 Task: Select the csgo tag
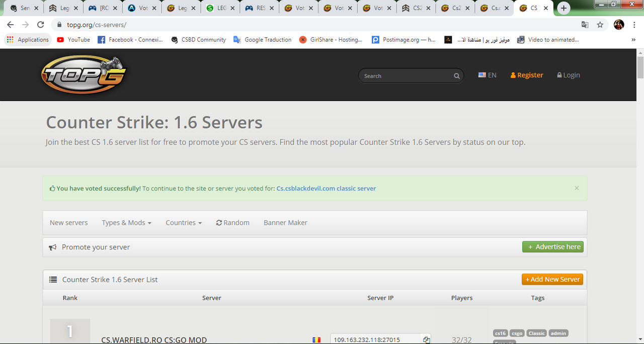(517, 333)
